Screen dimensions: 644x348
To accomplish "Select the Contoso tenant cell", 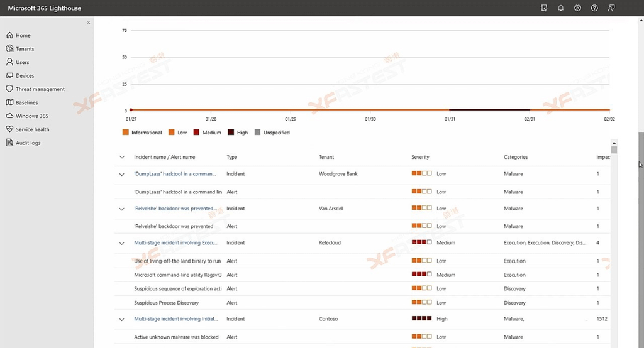I will tap(328, 319).
